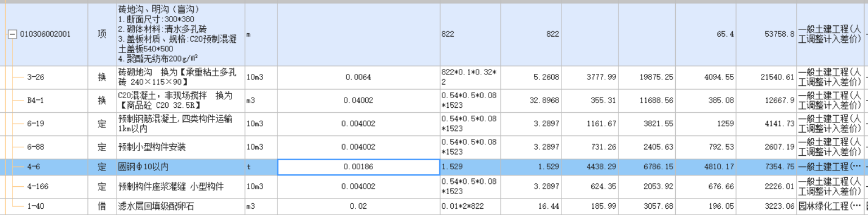Click the 3223.06 amount cell
This screenshot has height=215, width=868.
[x=767, y=207]
